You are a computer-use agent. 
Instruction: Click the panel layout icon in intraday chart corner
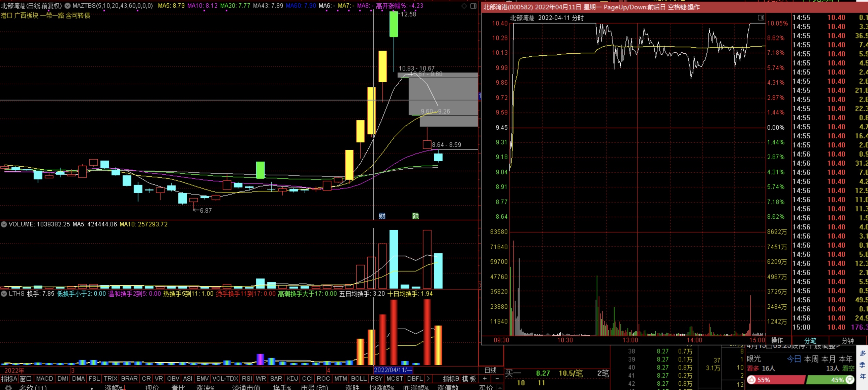click(x=761, y=18)
